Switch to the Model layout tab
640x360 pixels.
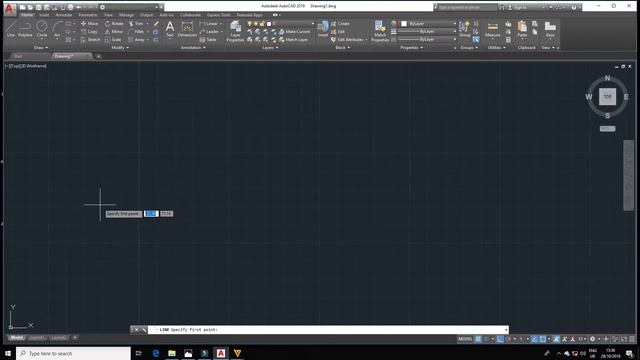click(x=16, y=338)
